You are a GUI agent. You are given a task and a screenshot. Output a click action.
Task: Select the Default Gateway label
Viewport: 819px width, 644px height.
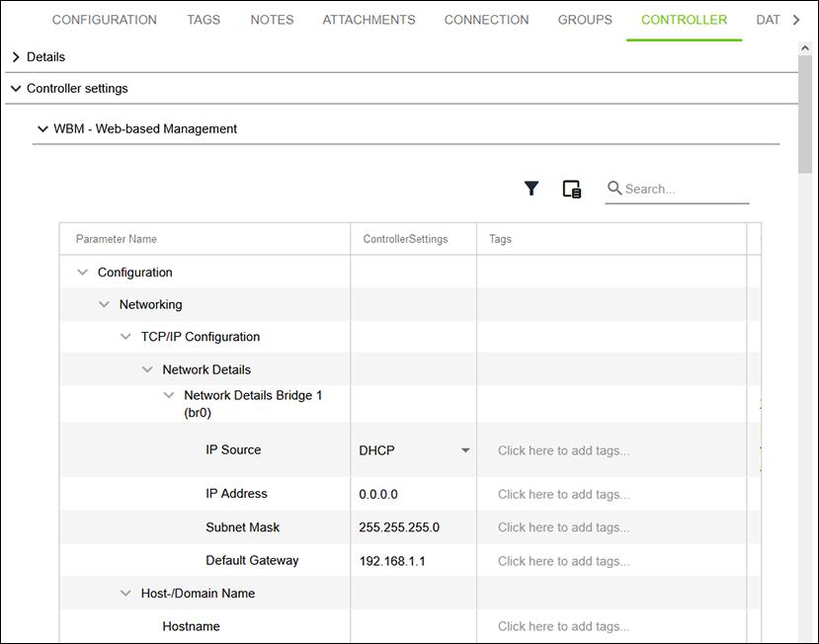click(x=252, y=560)
